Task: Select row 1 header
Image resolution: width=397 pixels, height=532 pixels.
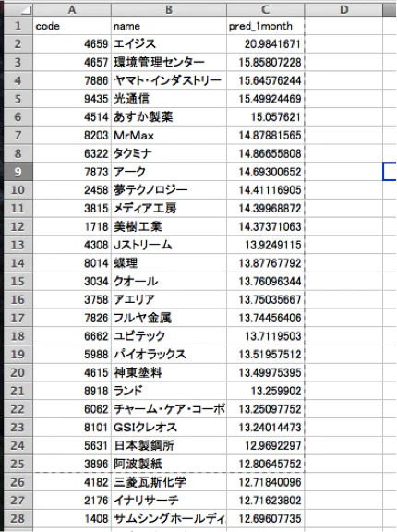Action: (18, 26)
